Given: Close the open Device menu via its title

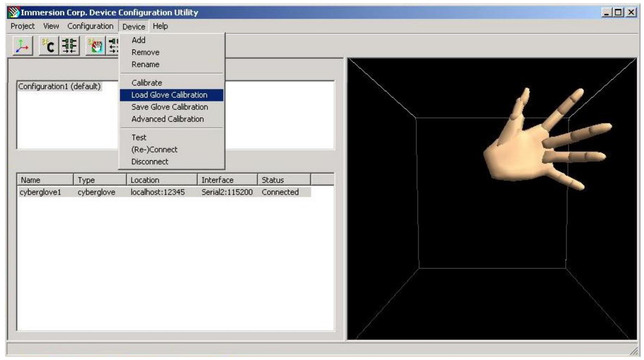Looking at the screenshot, I should click(134, 26).
